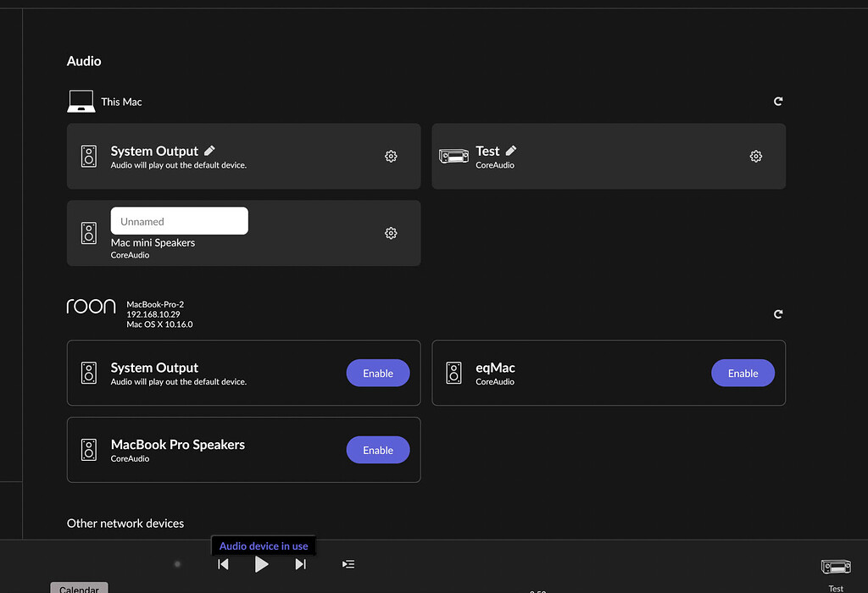Skip to the previous track
This screenshot has width=868, height=593.
tap(223, 564)
